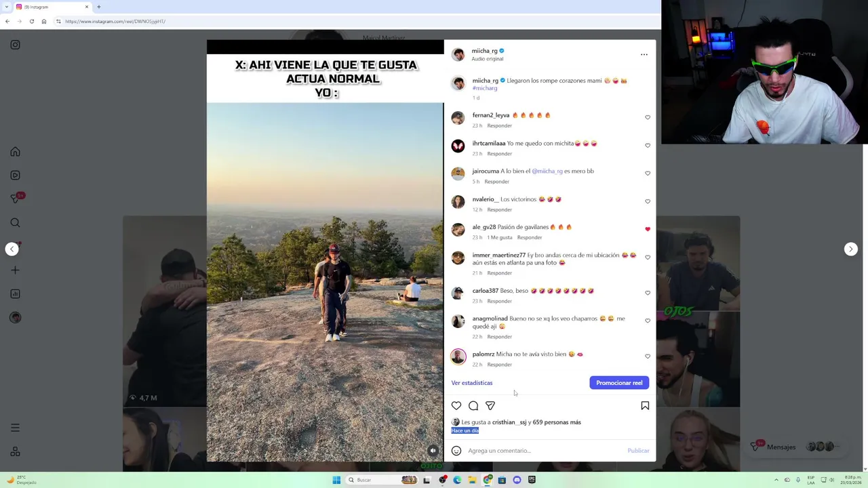
Task: Click the Publicar comment button
Action: (x=638, y=451)
